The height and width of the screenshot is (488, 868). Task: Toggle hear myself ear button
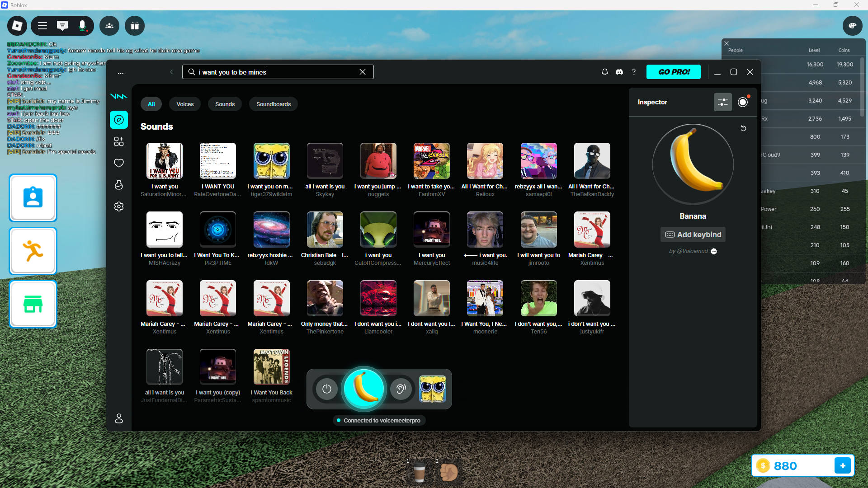(x=401, y=389)
